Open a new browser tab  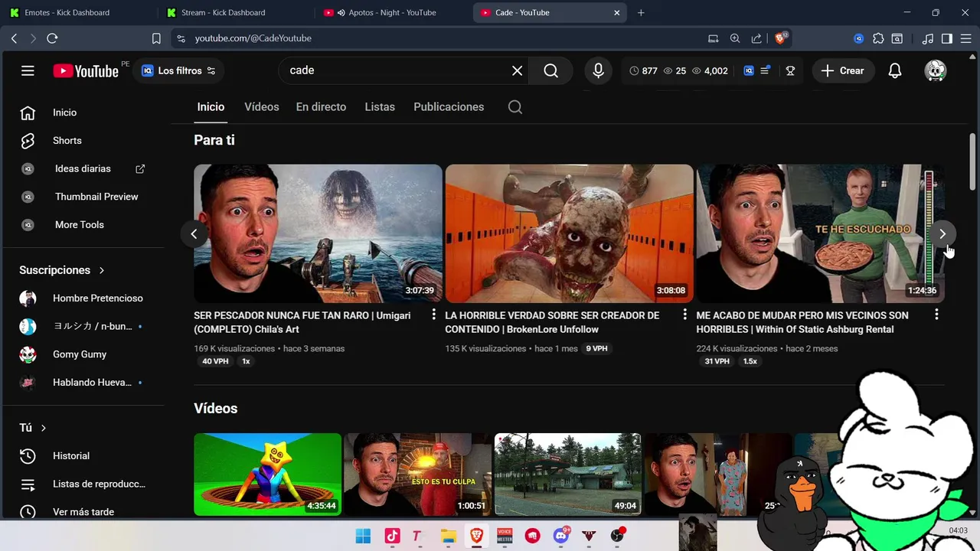641,12
